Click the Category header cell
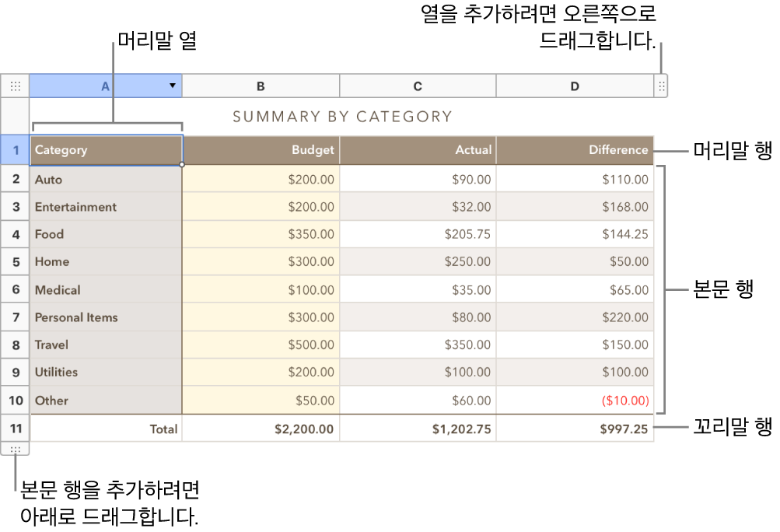Viewport: 780px width, 532px height. tap(107, 150)
